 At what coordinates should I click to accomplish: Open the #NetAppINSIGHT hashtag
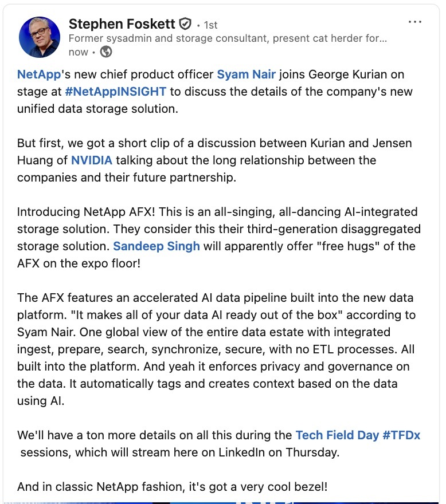pyautogui.click(x=116, y=92)
